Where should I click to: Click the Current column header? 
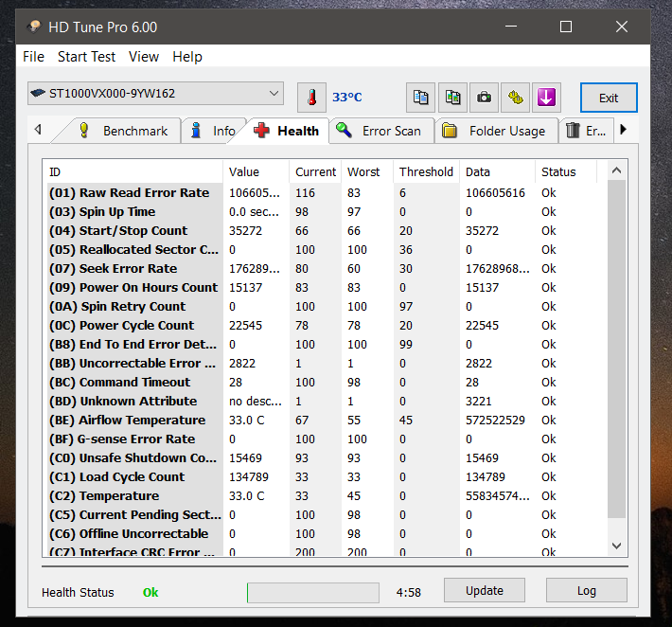(315, 172)
